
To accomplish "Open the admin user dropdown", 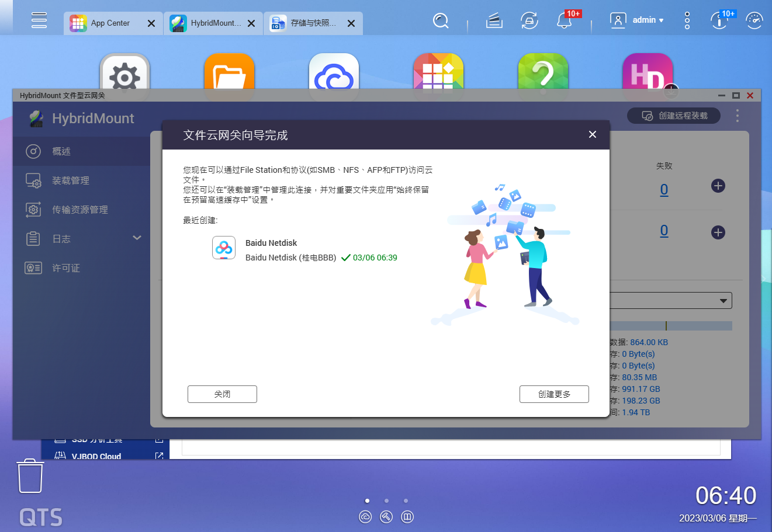I will point(637,20).
